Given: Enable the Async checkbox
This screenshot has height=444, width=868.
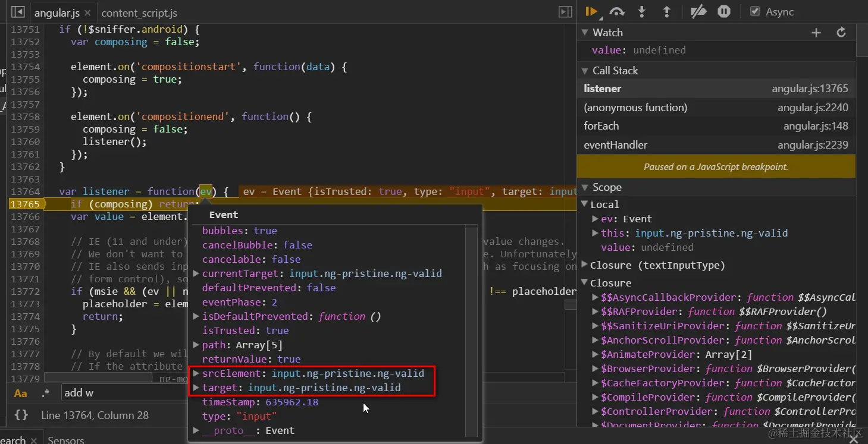Looking at the screenshot, I should pos(755,11).
